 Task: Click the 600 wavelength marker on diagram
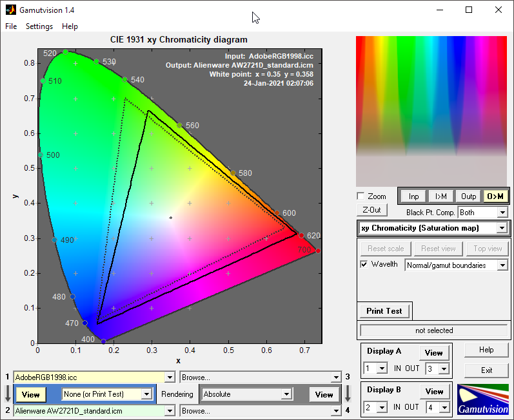click(277, 213)
